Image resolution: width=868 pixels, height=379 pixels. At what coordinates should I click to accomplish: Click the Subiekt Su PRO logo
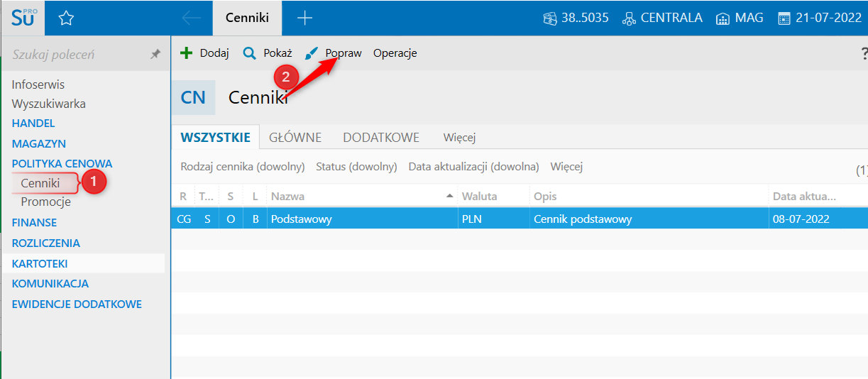tap(23, 18)
